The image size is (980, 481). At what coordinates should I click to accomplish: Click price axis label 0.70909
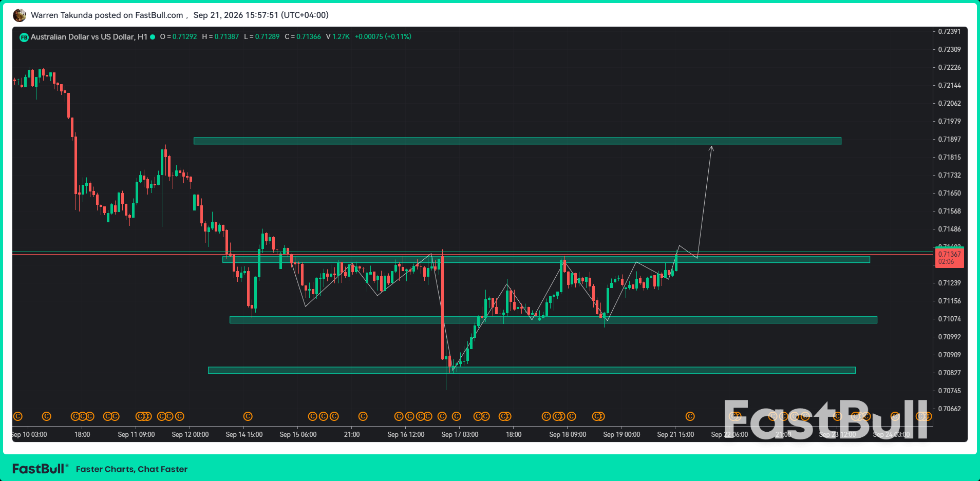tap(949, 355)
